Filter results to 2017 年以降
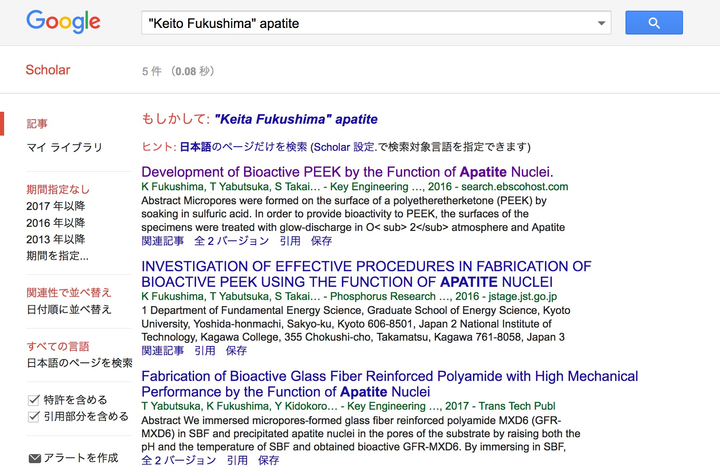The height and width of the screenshot is (466, 720). [x=56, y=206]
